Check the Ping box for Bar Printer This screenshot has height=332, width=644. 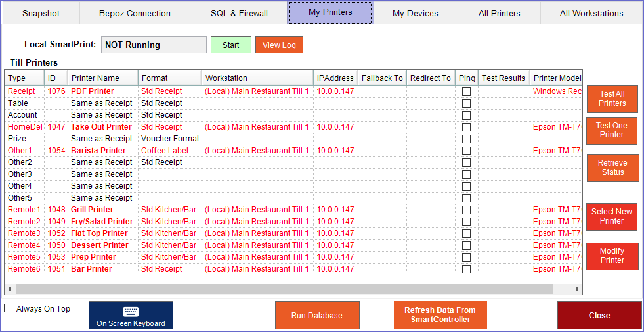click(466, 269)
